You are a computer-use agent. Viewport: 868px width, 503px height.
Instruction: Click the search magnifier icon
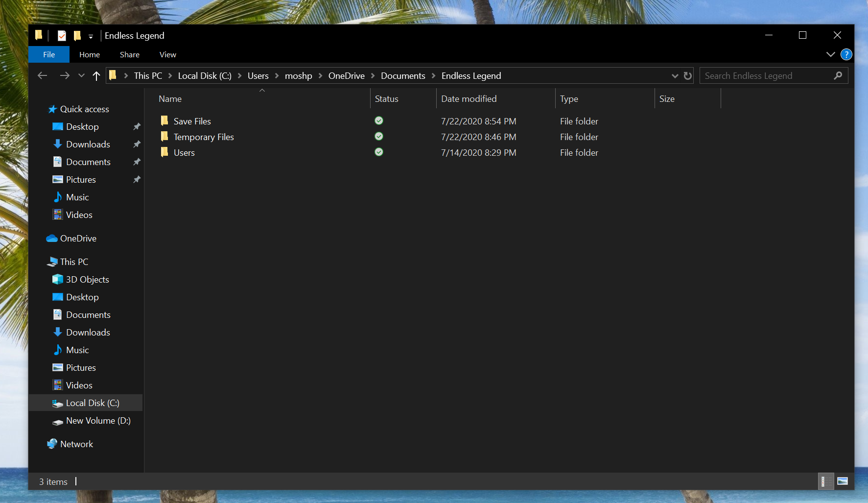[x=838, y=75]
